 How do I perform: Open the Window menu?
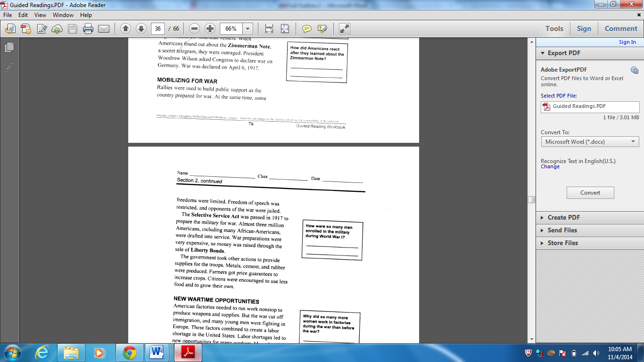coord(63,15)
